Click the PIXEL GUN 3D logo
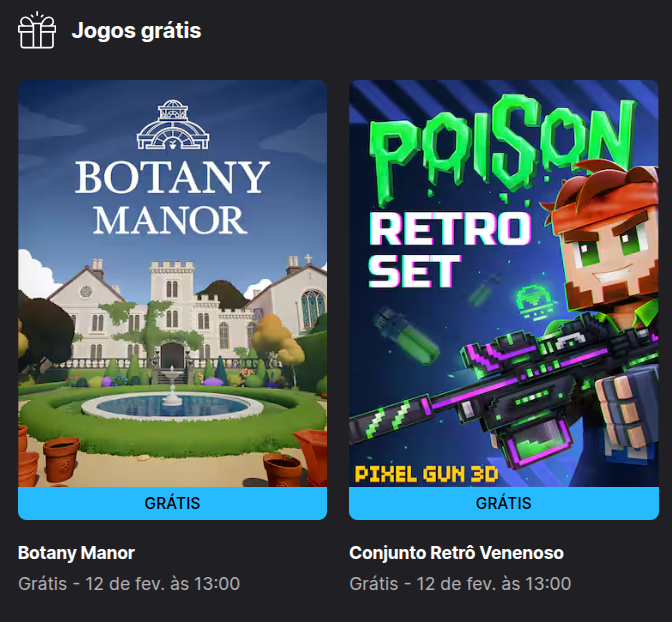 point(426,474)
